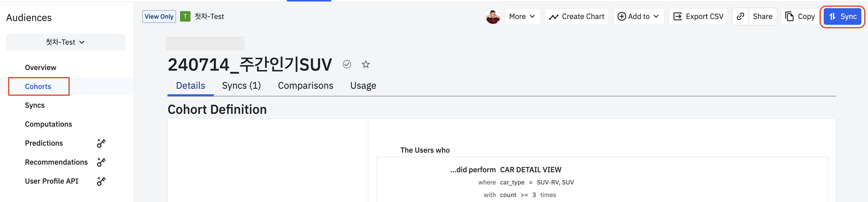Favorite the cohort with the star icon
The width and height of the screenshot is (868, 202).
click(366, 64)
